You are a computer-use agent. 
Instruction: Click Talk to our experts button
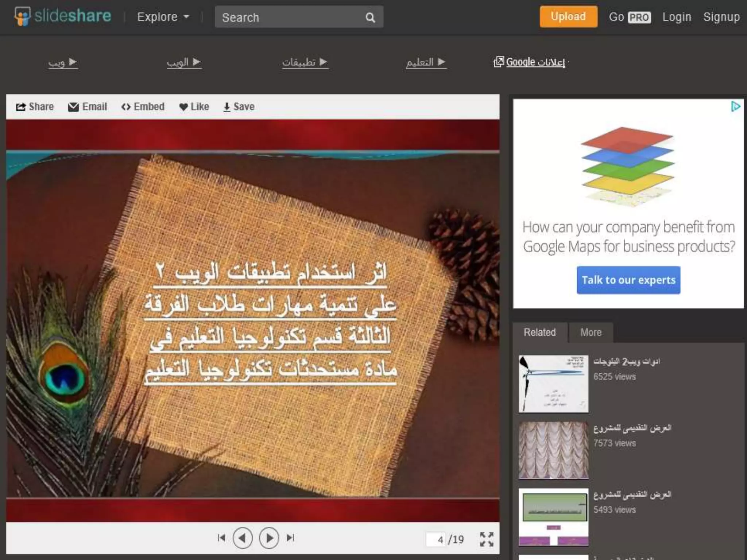click(628, 280)
